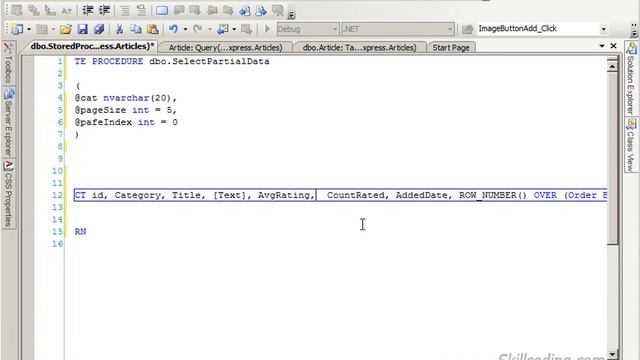Click the Decrease Indent icon
Viewport: 640px width, 360px height.
[87, 10]
